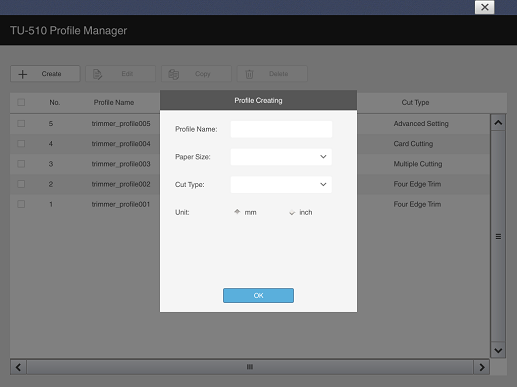Sort by the Cut Type column header
517x387 pixels.
click(x=415, y=102)
